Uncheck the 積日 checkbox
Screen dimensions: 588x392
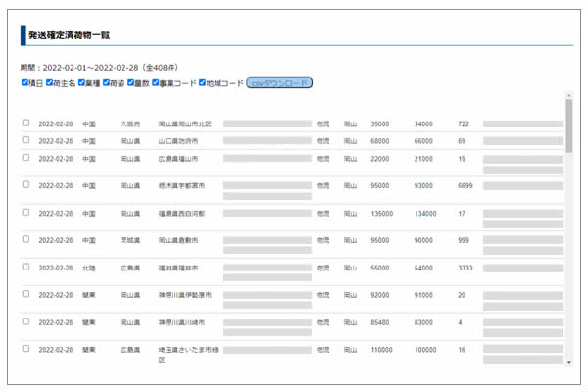pyautogui.click(x=24, y=83)
